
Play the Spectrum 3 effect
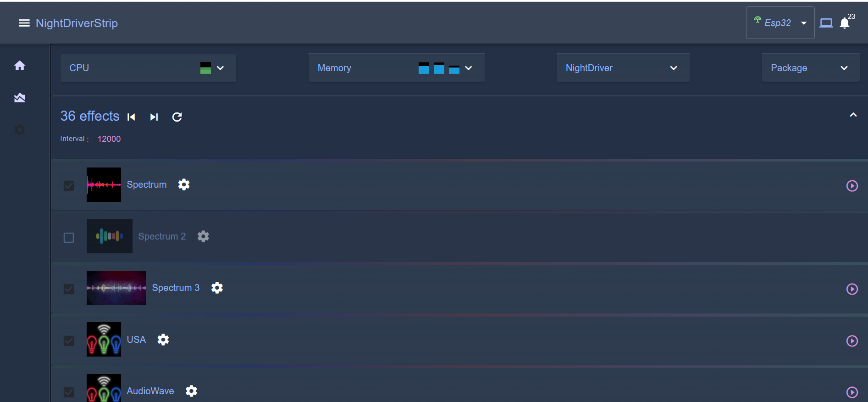(852, 289)
